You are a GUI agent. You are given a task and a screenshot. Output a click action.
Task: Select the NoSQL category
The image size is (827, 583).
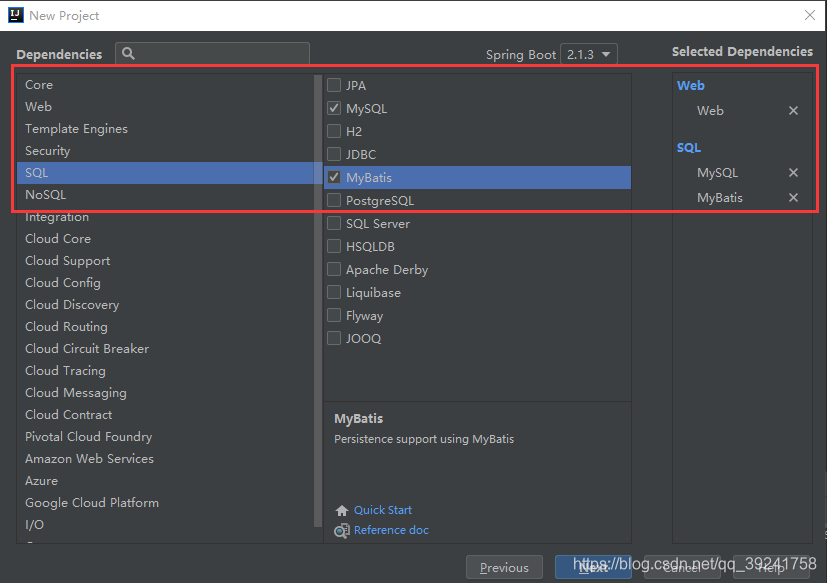166,195
